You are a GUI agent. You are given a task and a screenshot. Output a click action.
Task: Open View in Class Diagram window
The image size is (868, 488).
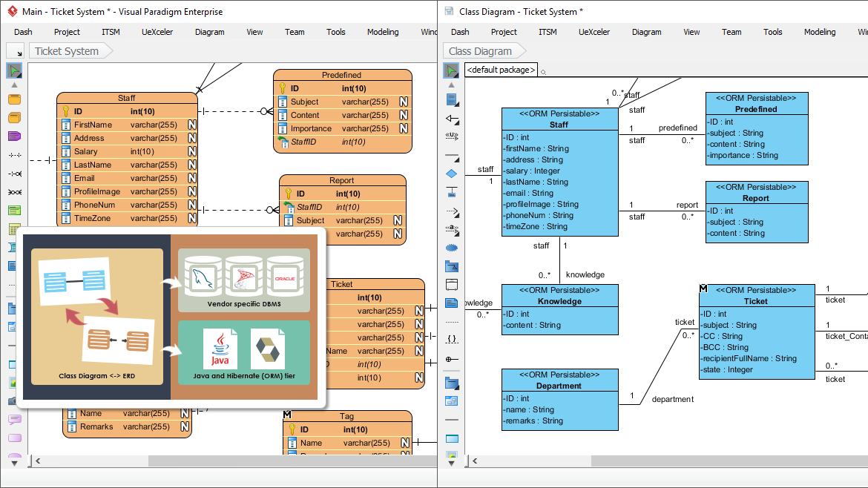coord(691,32)
